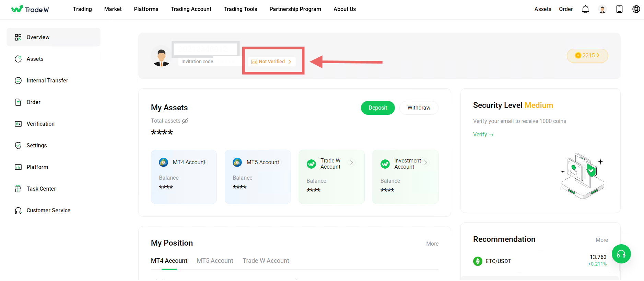
Task: Click the Trade W Account green logo
Action: pos(312,164)
